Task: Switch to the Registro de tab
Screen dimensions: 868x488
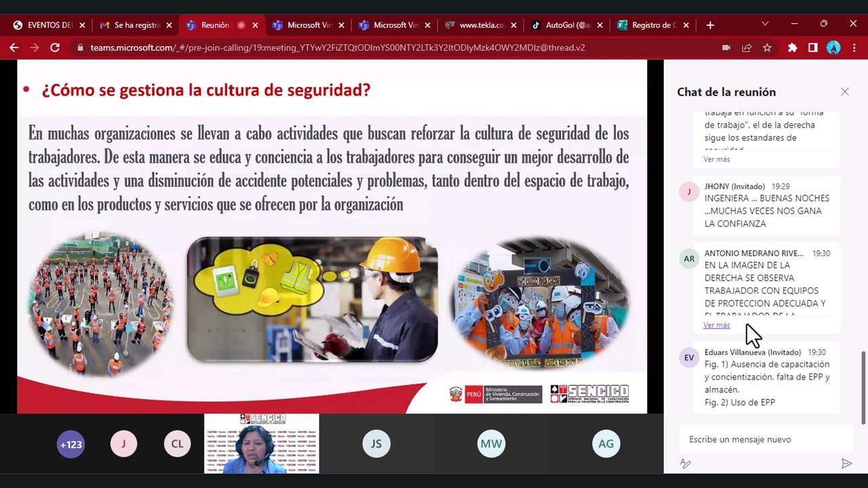Action: (652, 25)
